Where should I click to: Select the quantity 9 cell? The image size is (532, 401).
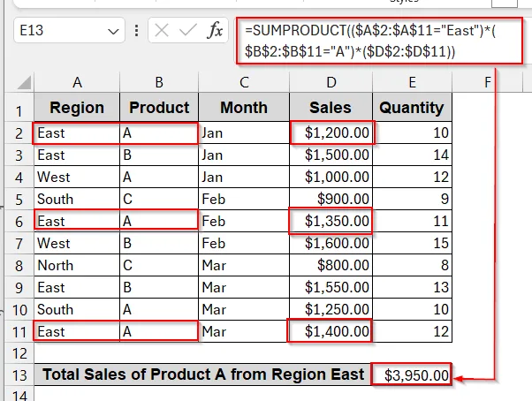tap(412, 199)
